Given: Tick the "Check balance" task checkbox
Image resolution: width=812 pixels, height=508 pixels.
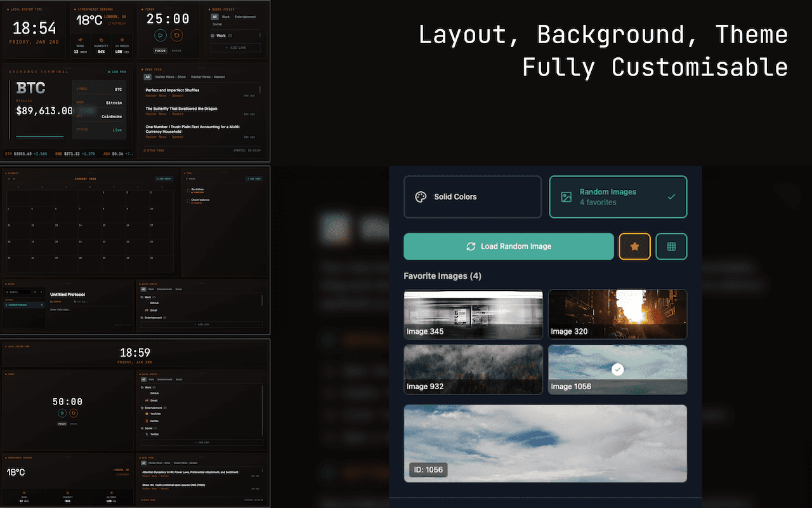Looking at the screenshot, I should point(188,200).
